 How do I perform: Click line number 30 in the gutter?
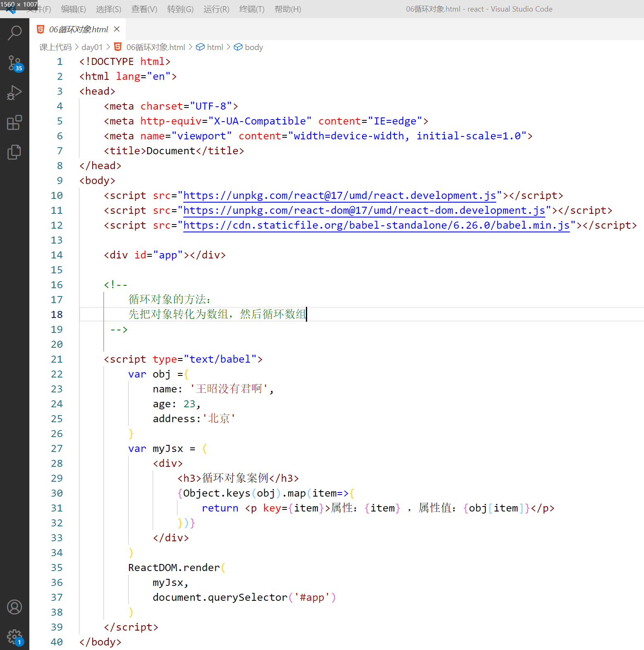[57, 493]
